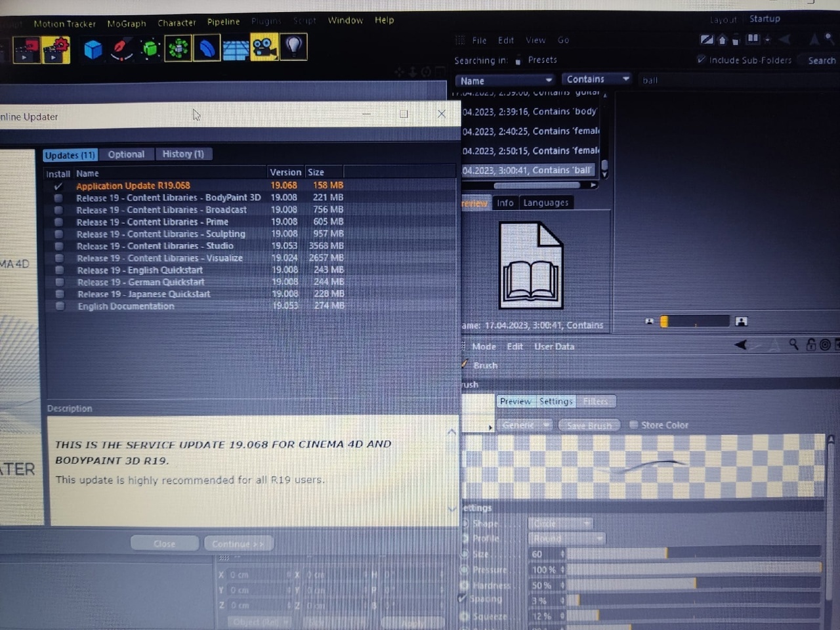Image resolution: width=840 pixels, height=630 pixels.
Task: Click the Size value stepper arrows
Action: click(x=562, y=555)
